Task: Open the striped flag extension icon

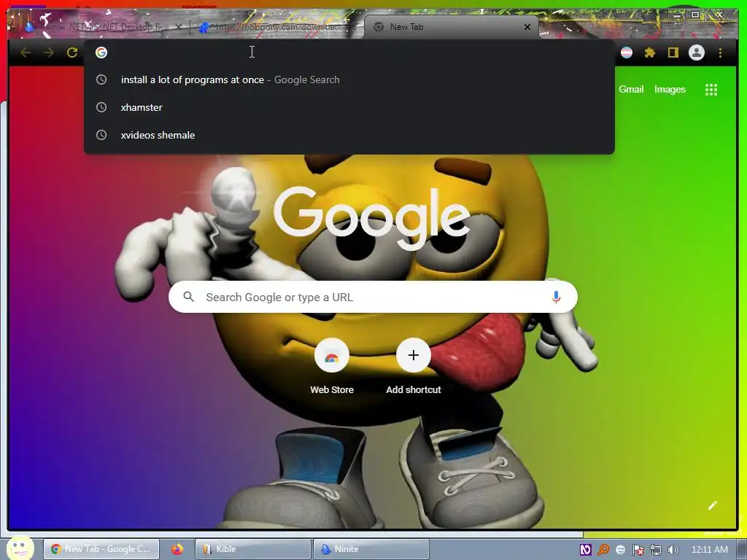Action: (x=627, y=52)
